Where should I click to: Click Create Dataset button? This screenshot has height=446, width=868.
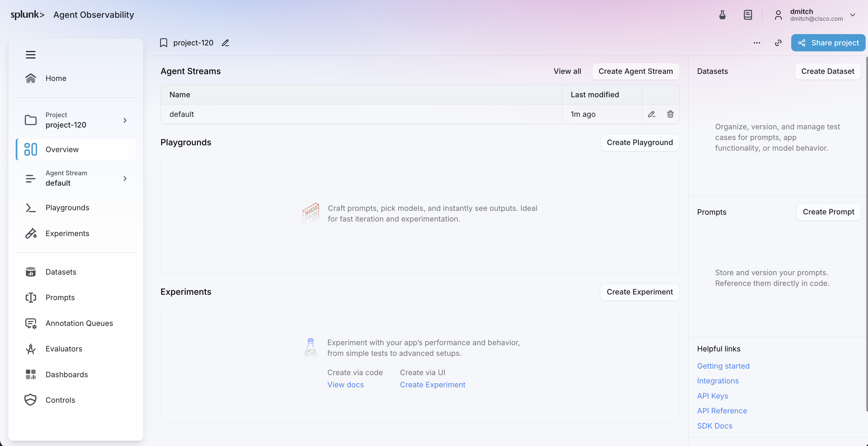pos(828,71)
